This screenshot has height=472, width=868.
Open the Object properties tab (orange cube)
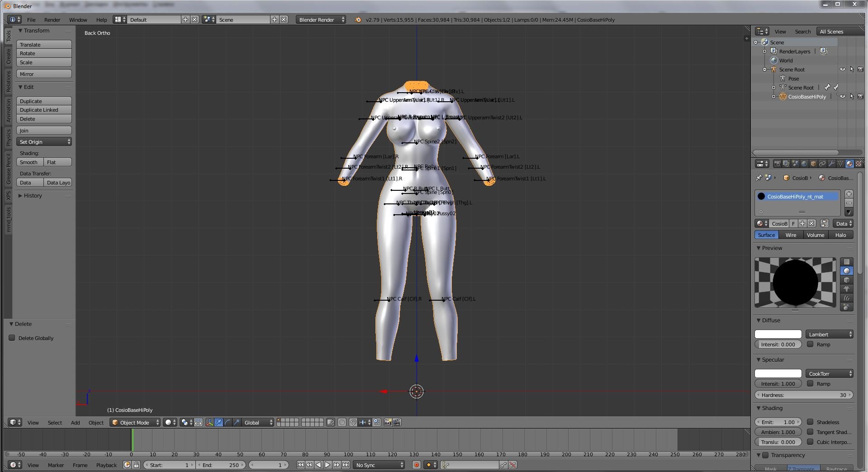[x=813, y=164]
